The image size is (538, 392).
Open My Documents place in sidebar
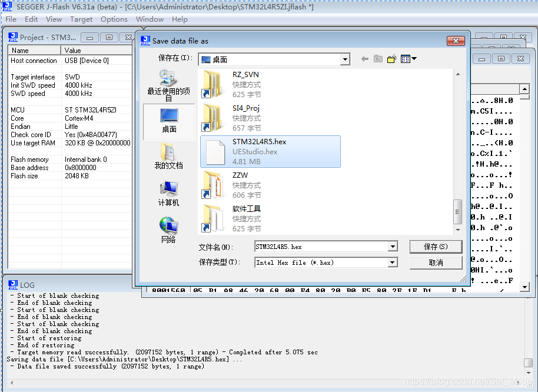pos(168,157)
